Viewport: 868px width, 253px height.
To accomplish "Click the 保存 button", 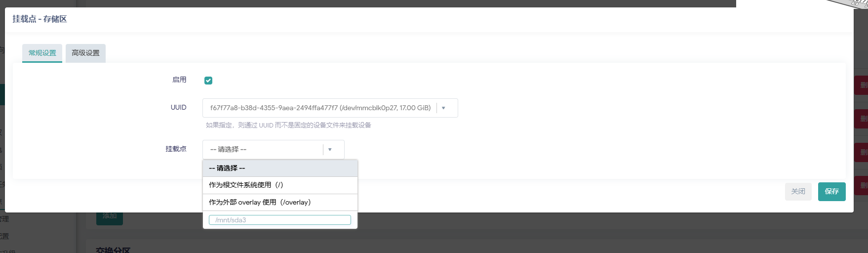I will coord(831,191).
